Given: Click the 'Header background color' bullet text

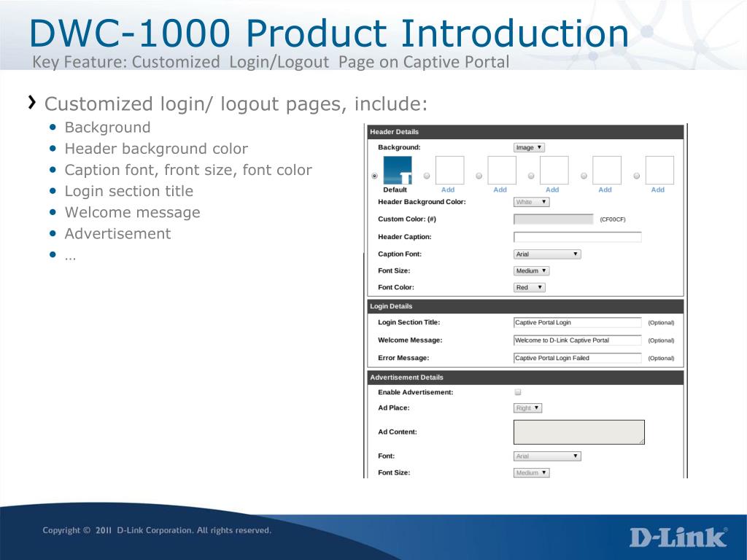Looking at the screenshot, I should (x=156, y=149).
